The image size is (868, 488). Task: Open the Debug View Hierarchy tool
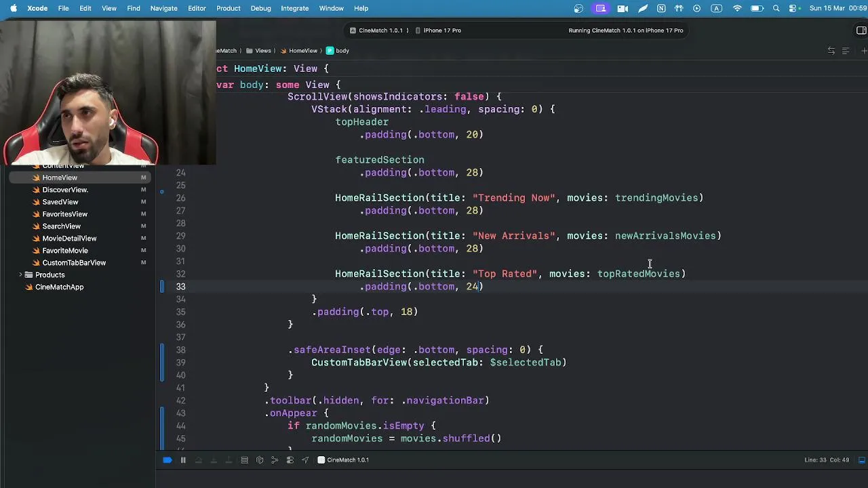245,460
